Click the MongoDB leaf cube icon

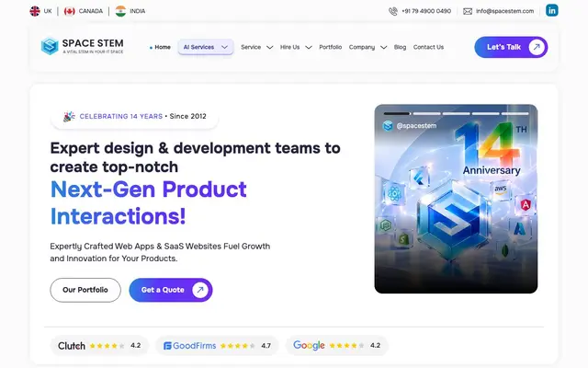[505, 250]
